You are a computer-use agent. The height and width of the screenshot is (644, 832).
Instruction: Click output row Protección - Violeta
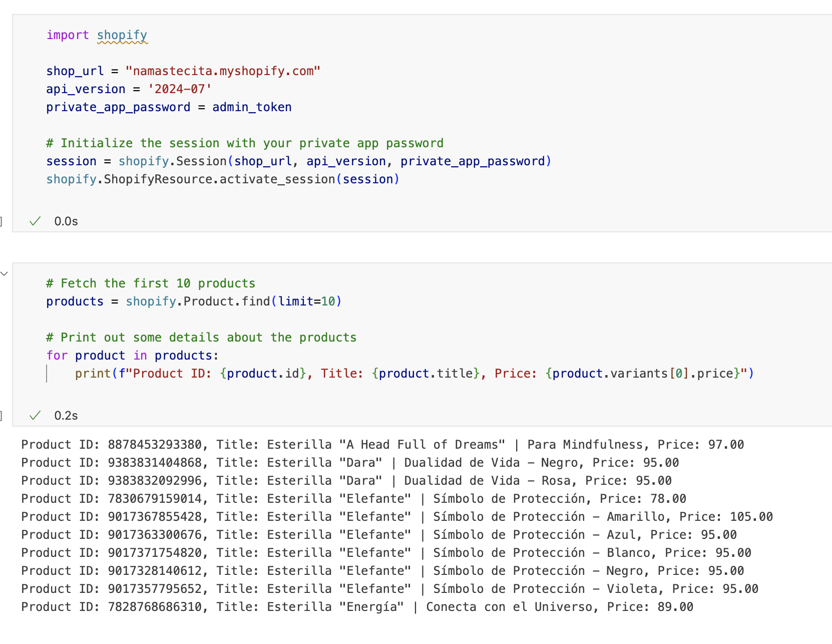pos(389,589)
